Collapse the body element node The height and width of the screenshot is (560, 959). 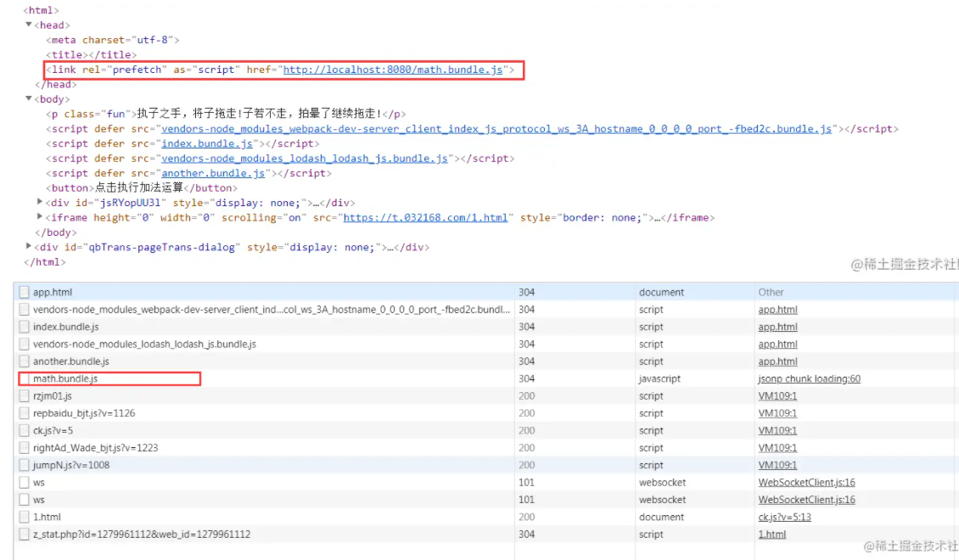(x=28, y=98)
